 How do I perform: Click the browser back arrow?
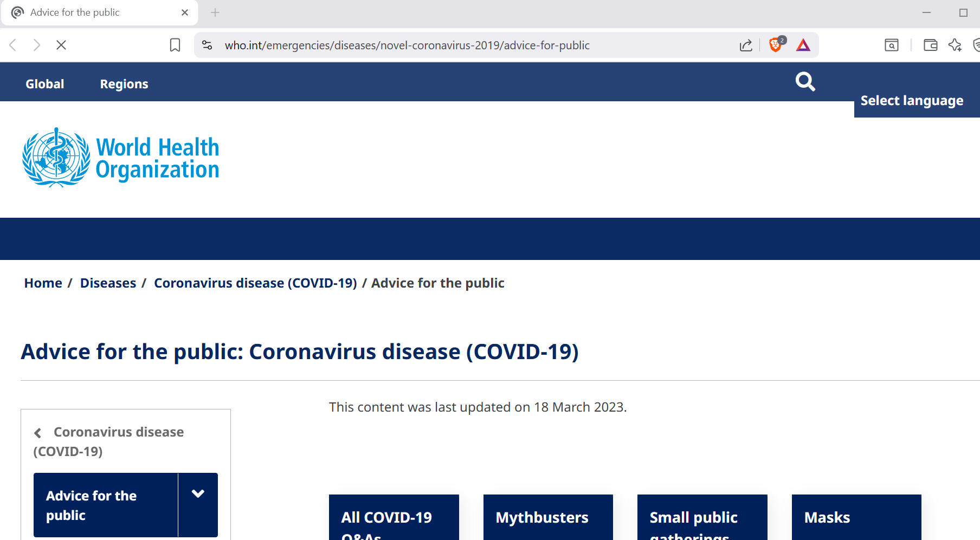13,45
